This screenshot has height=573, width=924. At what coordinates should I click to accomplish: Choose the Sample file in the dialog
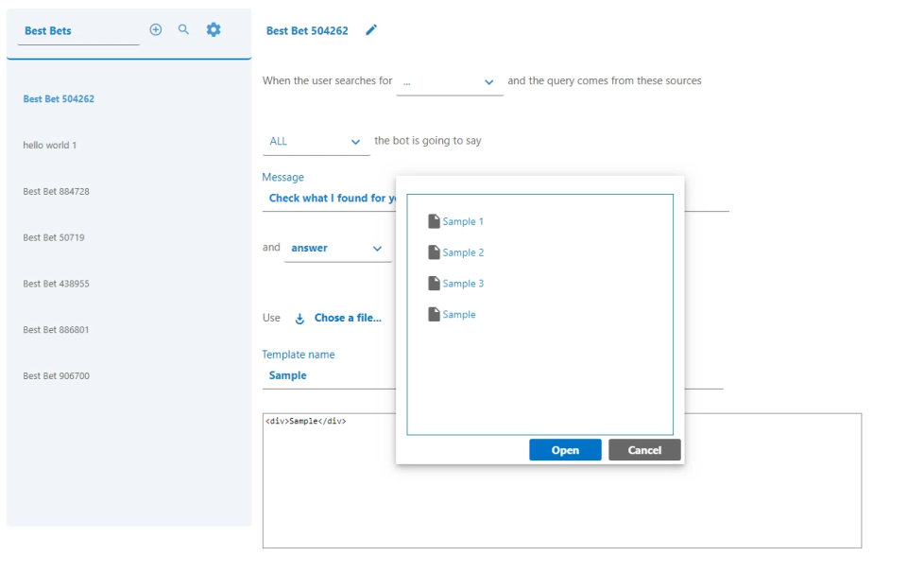click(459, 315)
